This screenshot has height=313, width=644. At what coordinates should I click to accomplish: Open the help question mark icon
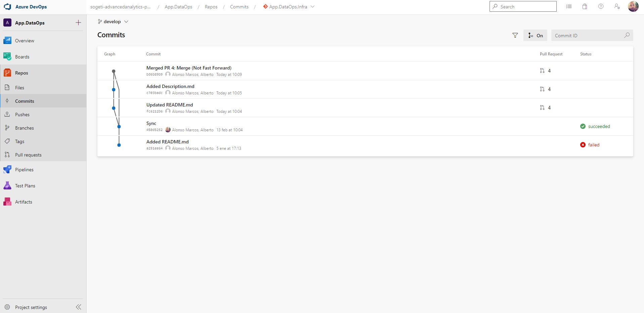[601, 6]
